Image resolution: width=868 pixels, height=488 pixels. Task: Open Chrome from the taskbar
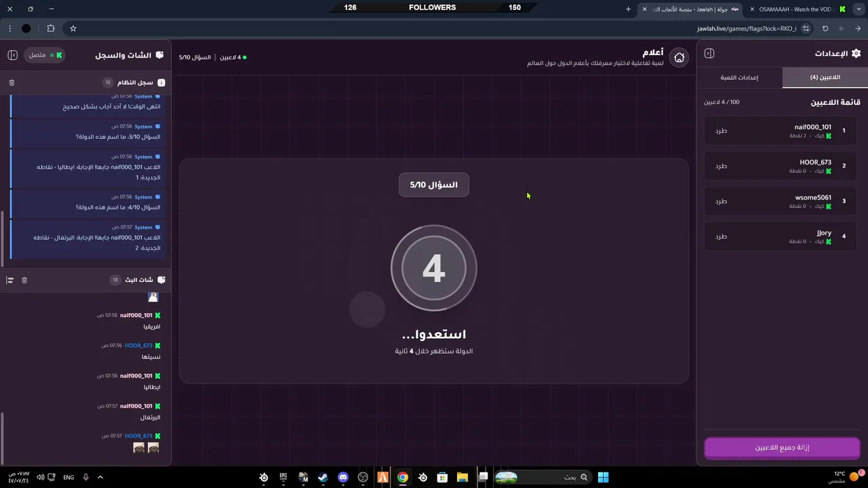coord(403,477)
